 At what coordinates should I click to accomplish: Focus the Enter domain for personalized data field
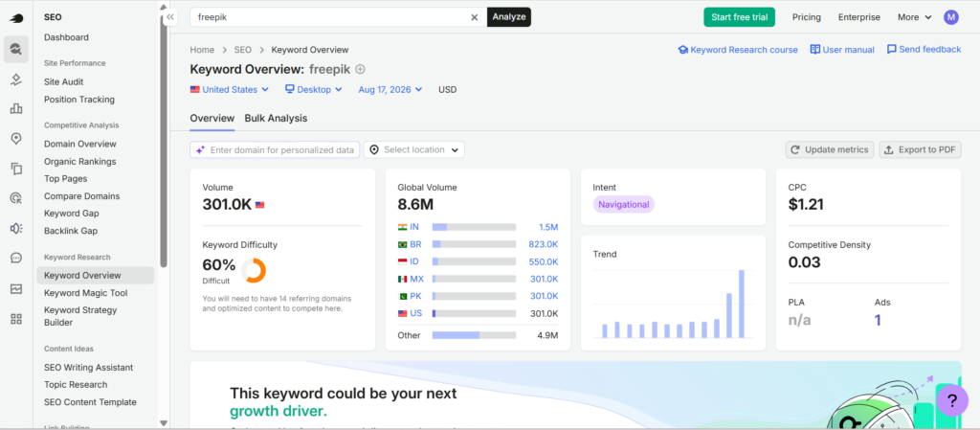tap(275, 150)
